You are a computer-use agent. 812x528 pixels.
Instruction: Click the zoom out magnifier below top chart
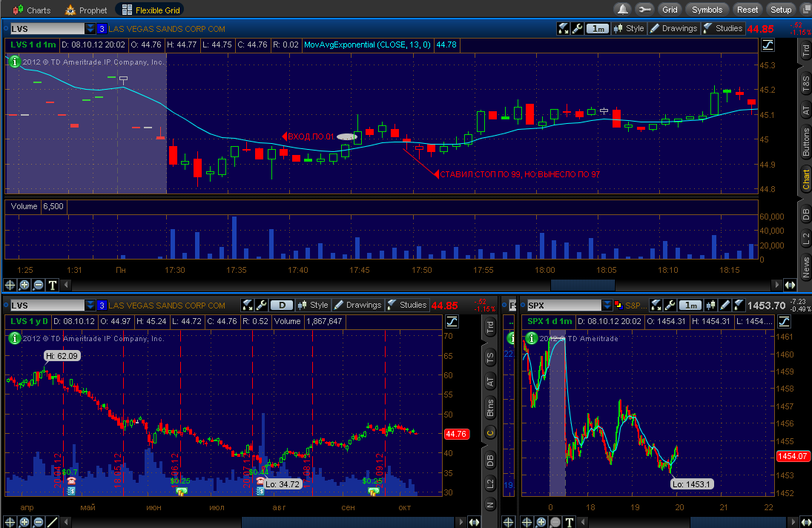pos(39,285)
